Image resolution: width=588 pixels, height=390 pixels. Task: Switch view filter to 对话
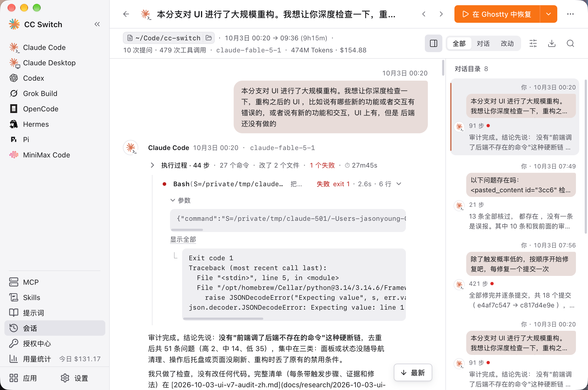[x=483, y=43]
